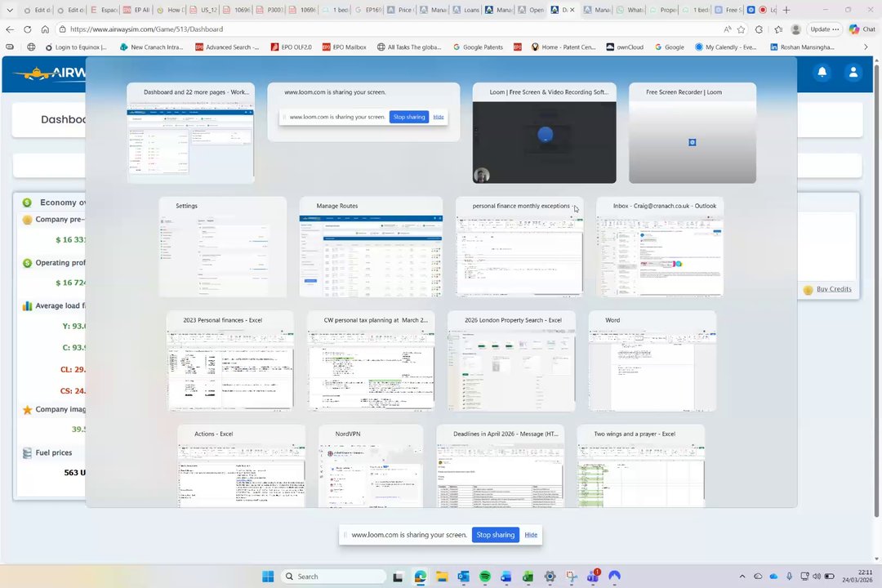The height and width of the screenshot is (588, 882).
Task: Click the Read aloud icon in address bar
Action: [728, 29]
